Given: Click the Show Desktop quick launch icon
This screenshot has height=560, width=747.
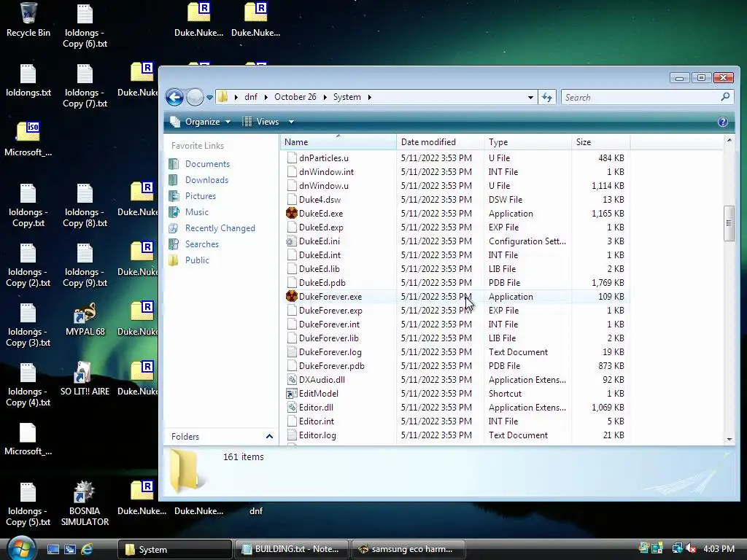Looking at the screenshot, I should (53, 550).
